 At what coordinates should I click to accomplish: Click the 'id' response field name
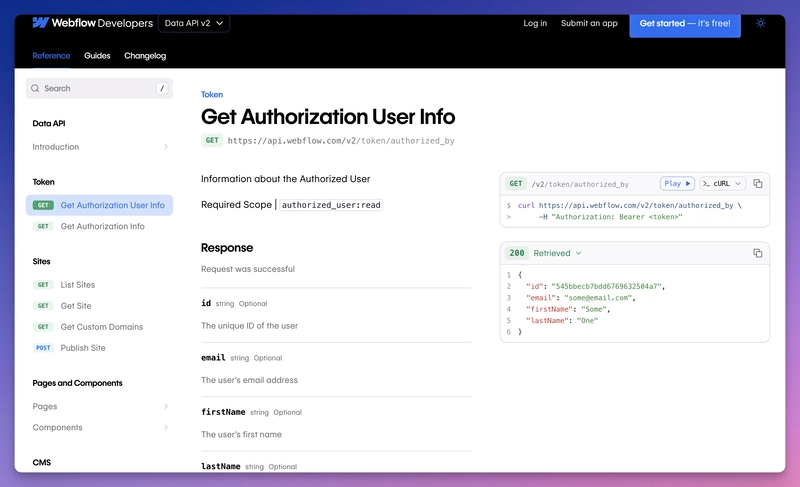pos(206,303)
